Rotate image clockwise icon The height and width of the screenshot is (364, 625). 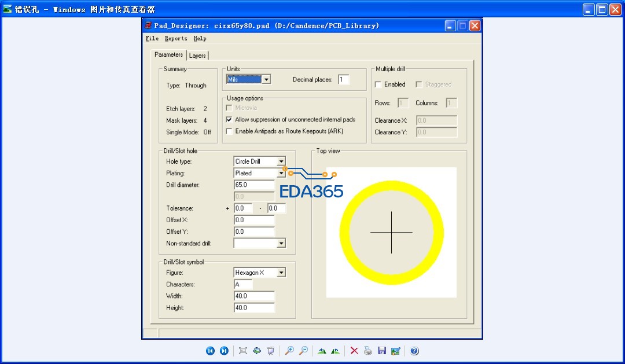(x=322, y=351)
